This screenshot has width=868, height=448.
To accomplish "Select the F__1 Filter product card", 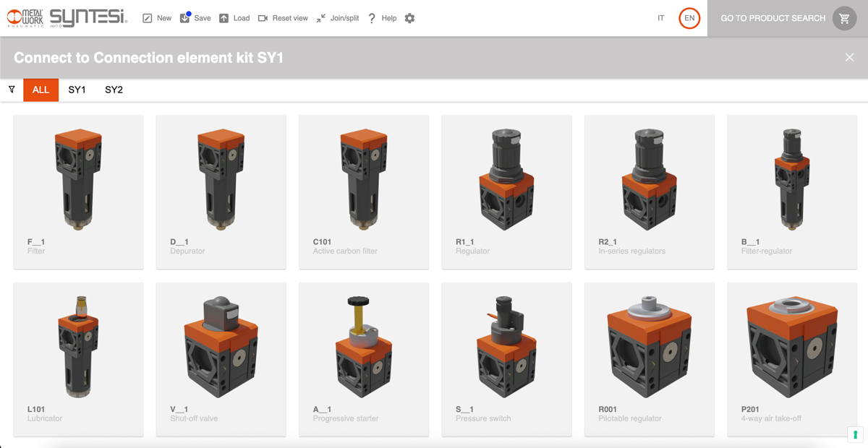I will click(x=78, y=191).
